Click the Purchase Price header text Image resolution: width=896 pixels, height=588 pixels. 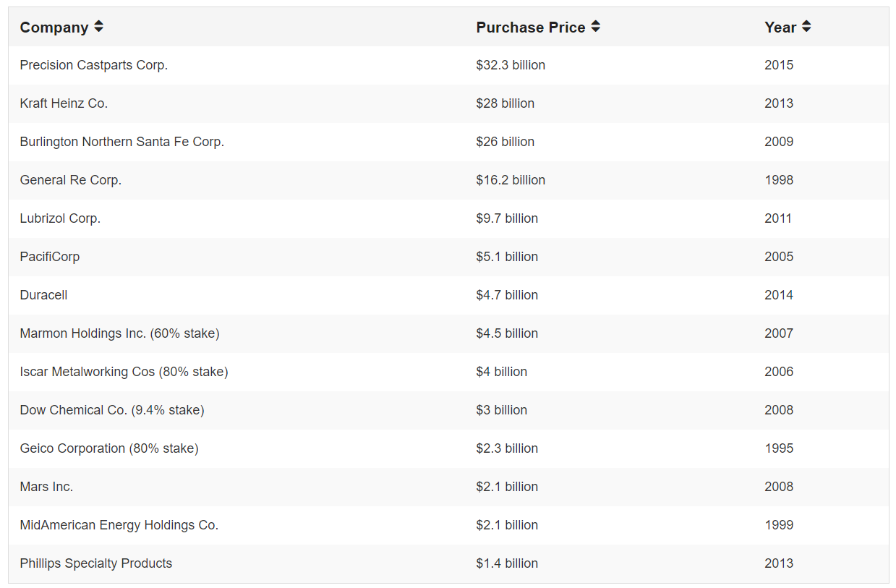tap(531, 27)
